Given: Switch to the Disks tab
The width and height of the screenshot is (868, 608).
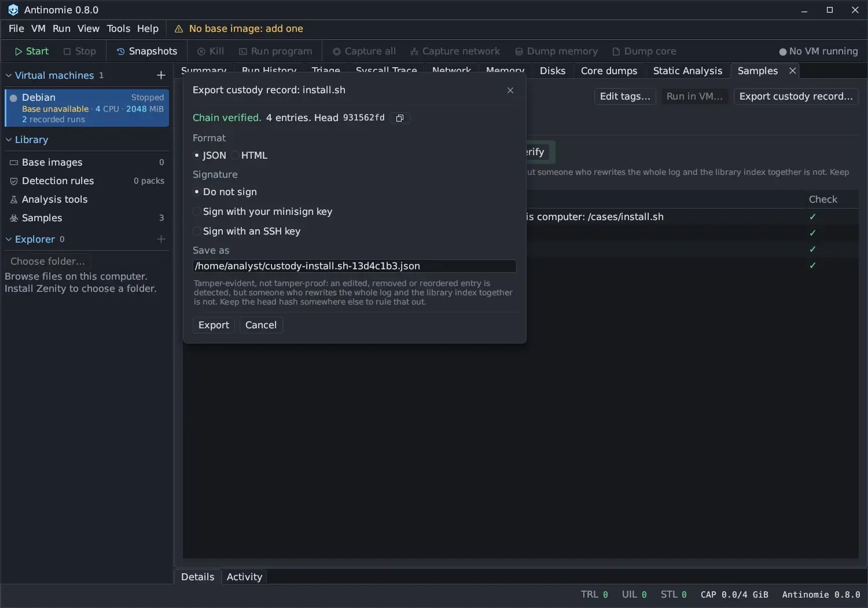Looking at the screenshot, I should [553, 71].
